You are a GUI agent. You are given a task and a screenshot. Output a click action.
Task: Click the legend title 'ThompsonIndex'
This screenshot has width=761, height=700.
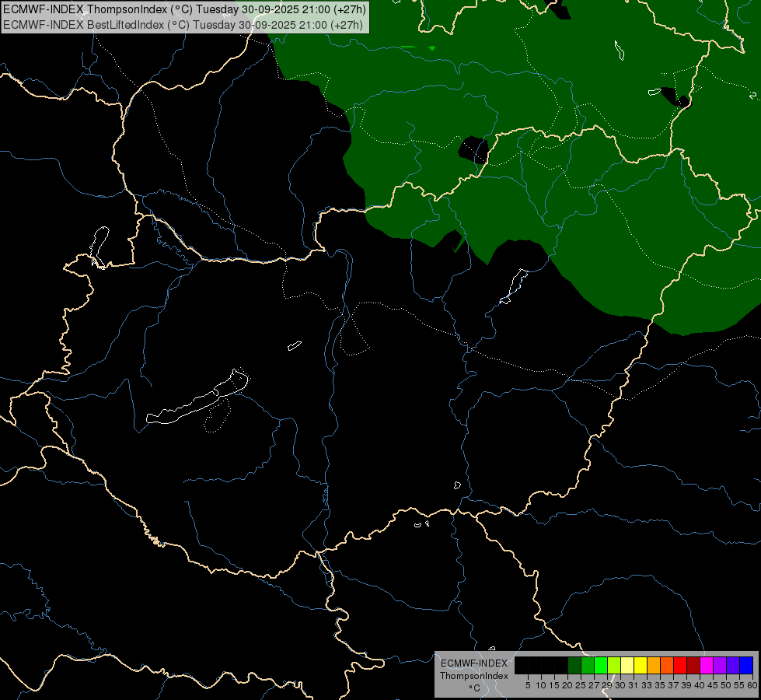[x=473, y=676]
